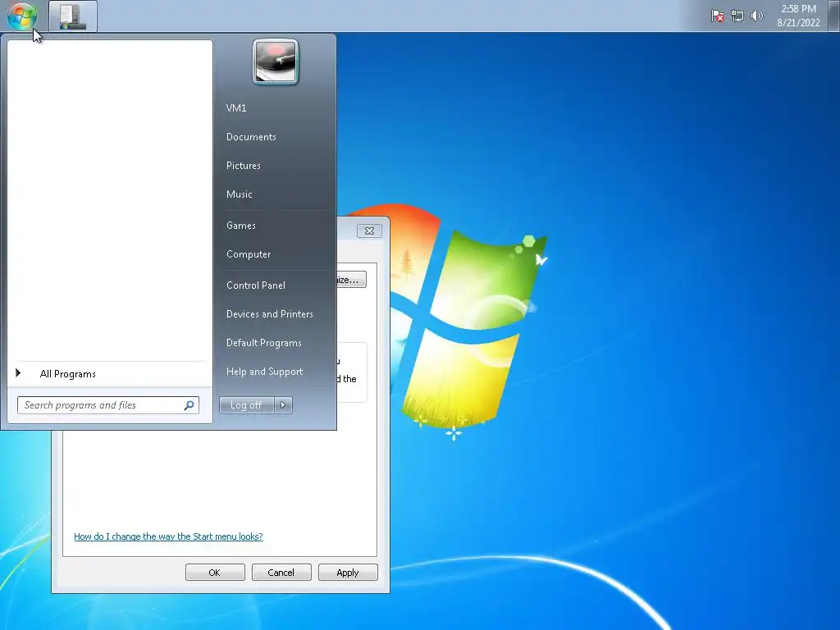840x630 pixels.
Task: Click the network tray icon
Action: [x=737, y=16]
